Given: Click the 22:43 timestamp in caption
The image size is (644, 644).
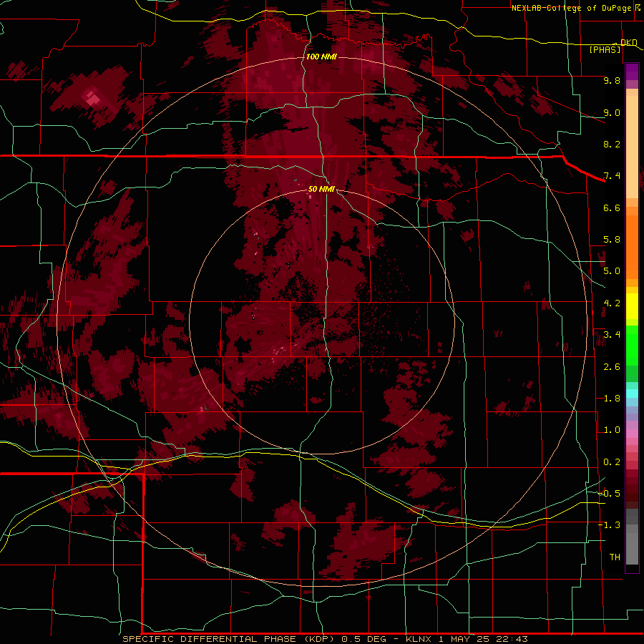Looking at the screenshot, I should (x=512, y=639).
